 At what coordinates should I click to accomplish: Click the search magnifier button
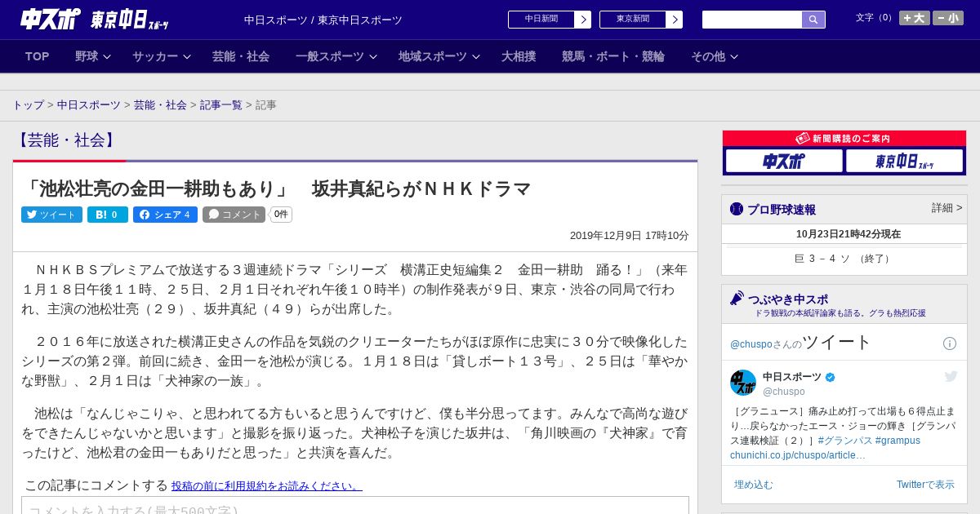(813, 20)
